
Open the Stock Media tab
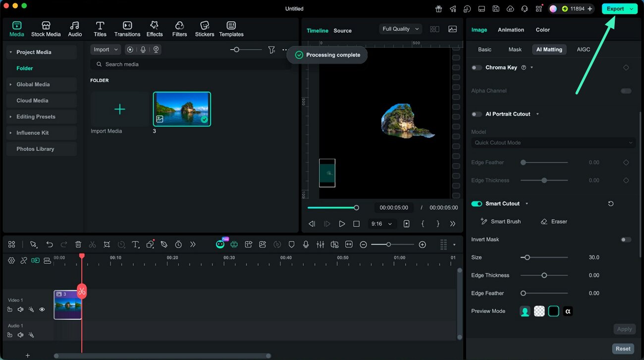(x=46, y=29)
